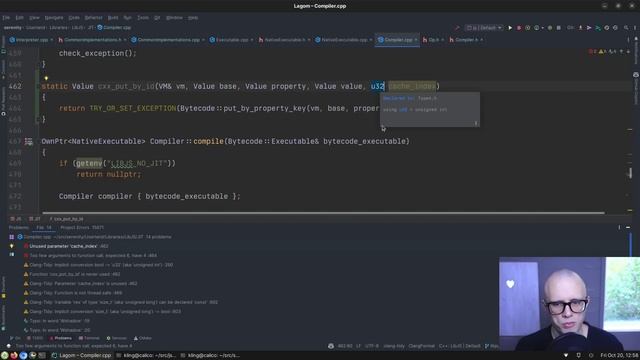Screen dimensions: 640x360
Task: Click the Types.h link in tooltip popup
Action: pos(427,98)
